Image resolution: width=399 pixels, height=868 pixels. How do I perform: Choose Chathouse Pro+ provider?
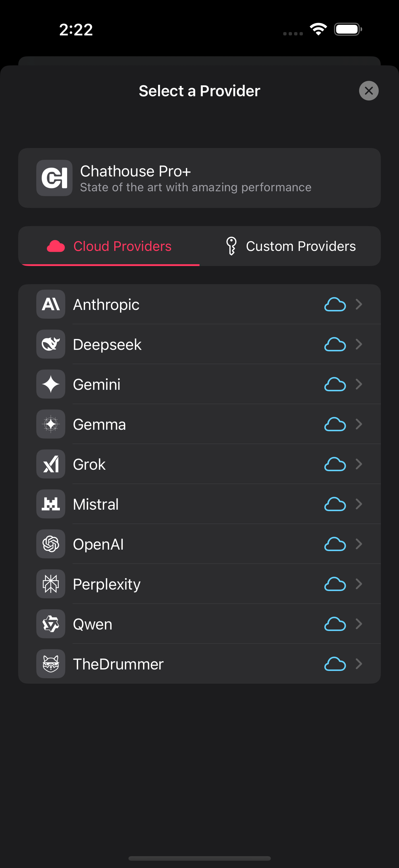coord(199,178)
